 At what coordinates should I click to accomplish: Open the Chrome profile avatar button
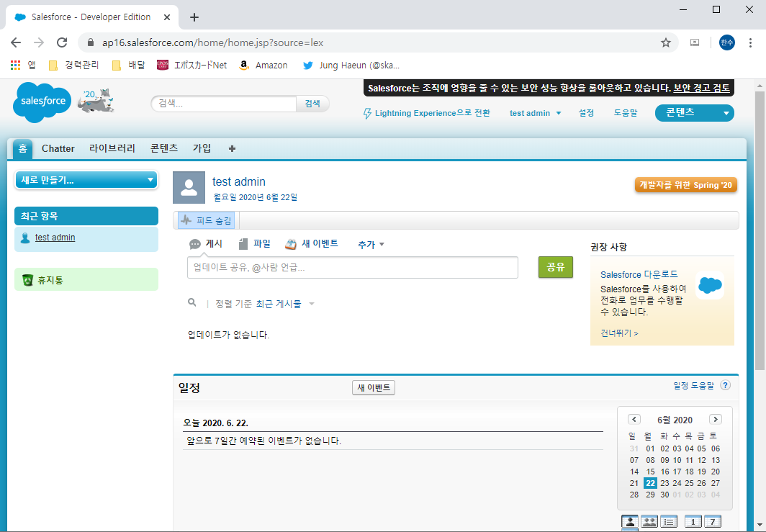click(727, 42)
